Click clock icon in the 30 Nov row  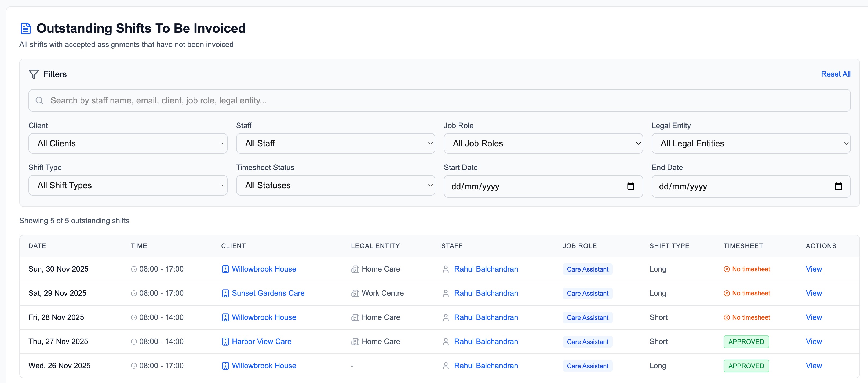point(134,269)
